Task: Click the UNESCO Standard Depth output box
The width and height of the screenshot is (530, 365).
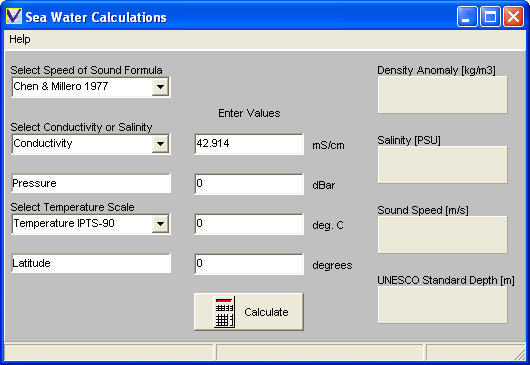Action: tap(442, 305)
